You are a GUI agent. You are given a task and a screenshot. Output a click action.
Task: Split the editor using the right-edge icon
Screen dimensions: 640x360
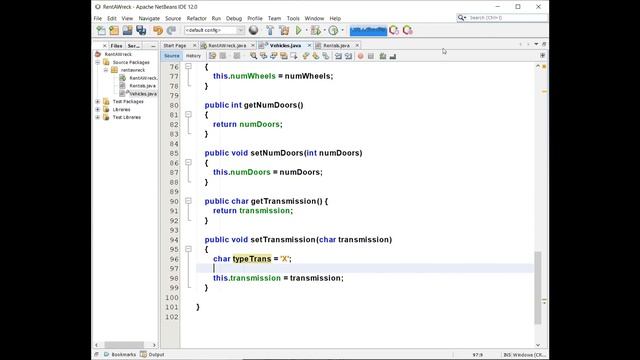click(x=542, y=56)
